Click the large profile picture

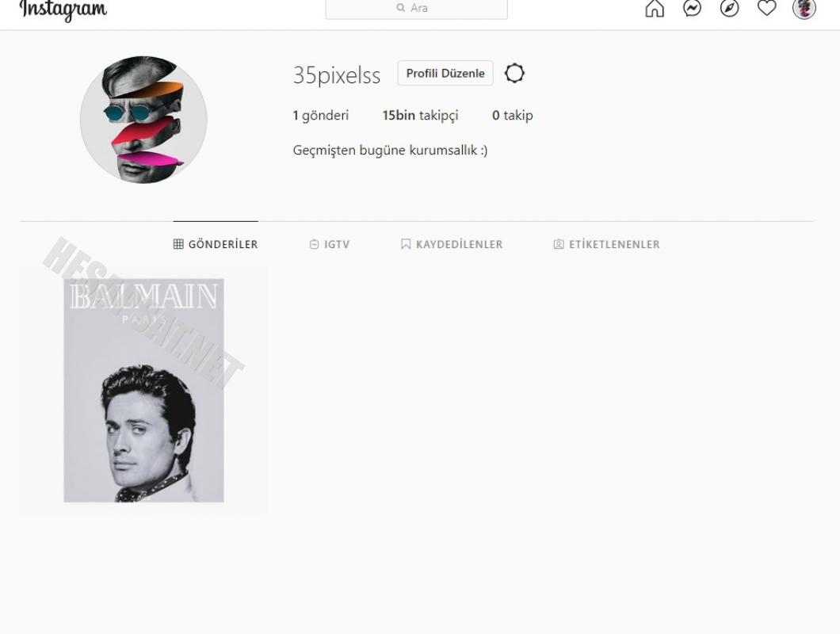(143, 120)
